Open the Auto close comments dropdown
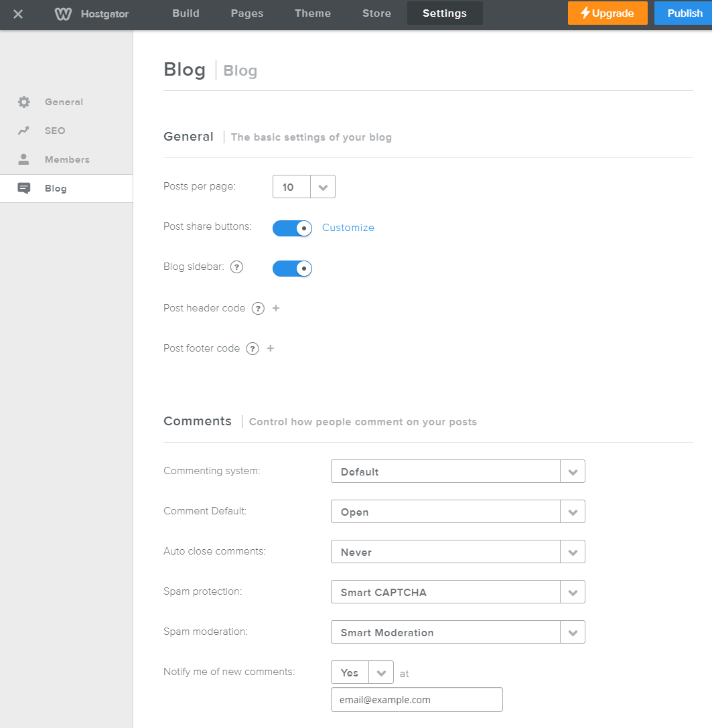Viewport: 712px width, 728px height. pyautogui.click(x=573, y=551)
